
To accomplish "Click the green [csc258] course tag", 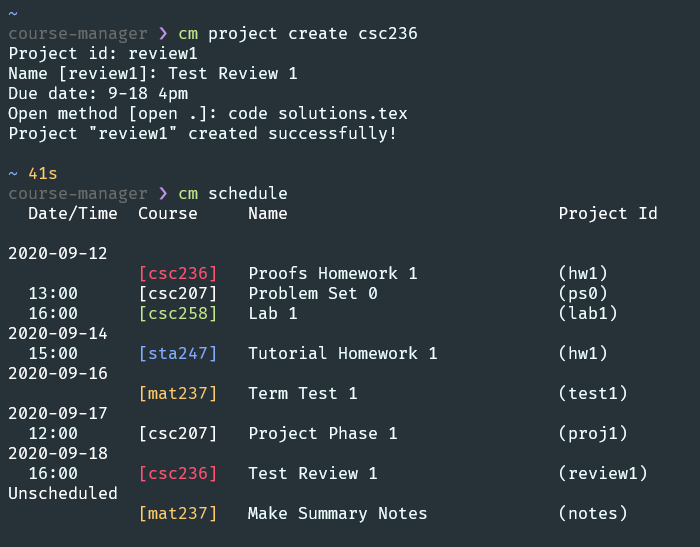I will tap(177, 313).
